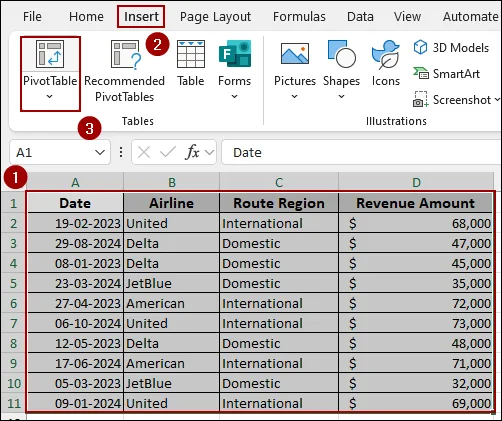This screenshot has height=421, width=502.
Task: Expand the Forms dropdown arrow
Action: [x=235, y=97]
